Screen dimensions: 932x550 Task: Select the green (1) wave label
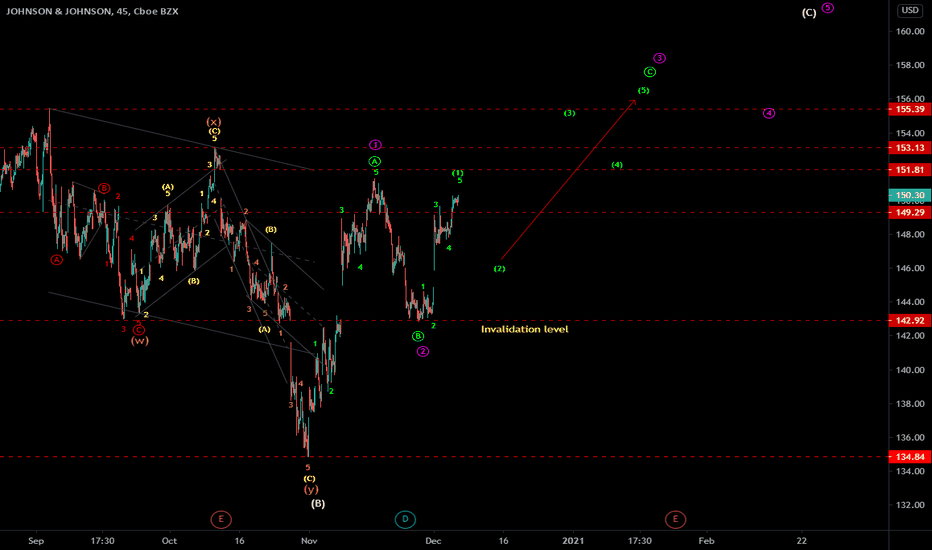pos(458,173)
